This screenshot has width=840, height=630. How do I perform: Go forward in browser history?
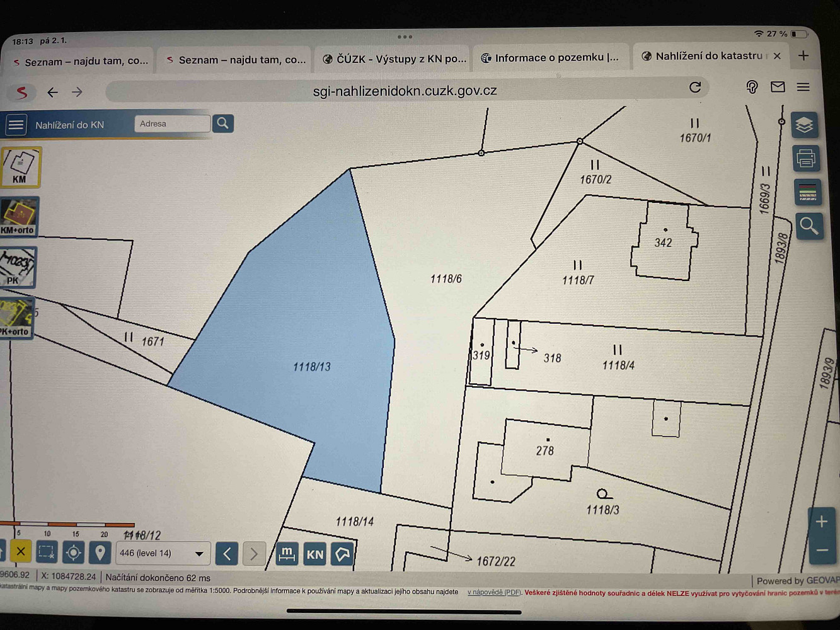click(78, 92)
